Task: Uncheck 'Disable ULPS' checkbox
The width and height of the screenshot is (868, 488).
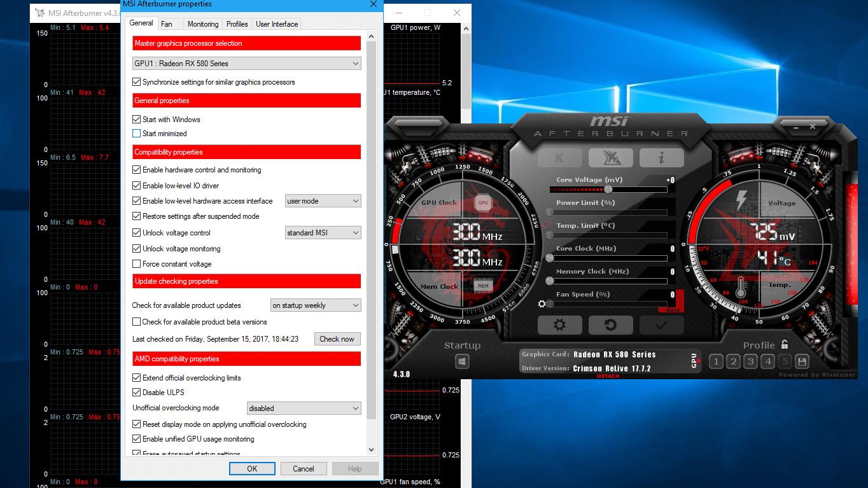Action: [x=136, y=393]
